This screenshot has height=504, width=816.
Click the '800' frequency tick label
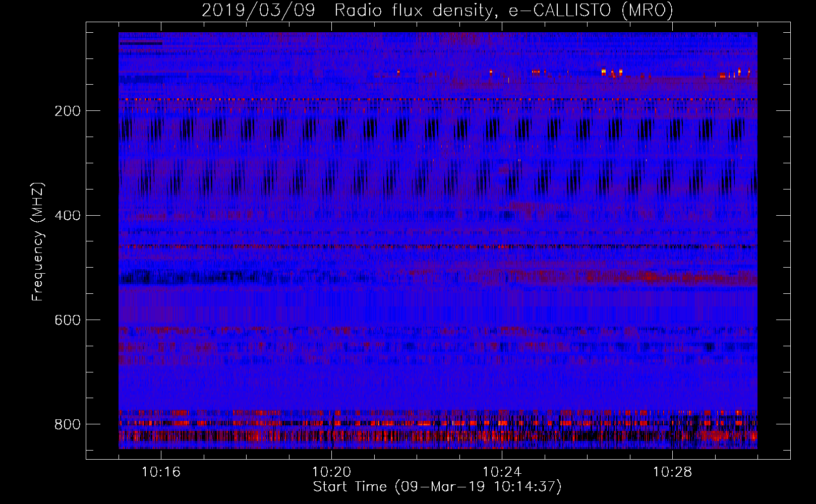(68, 424)
